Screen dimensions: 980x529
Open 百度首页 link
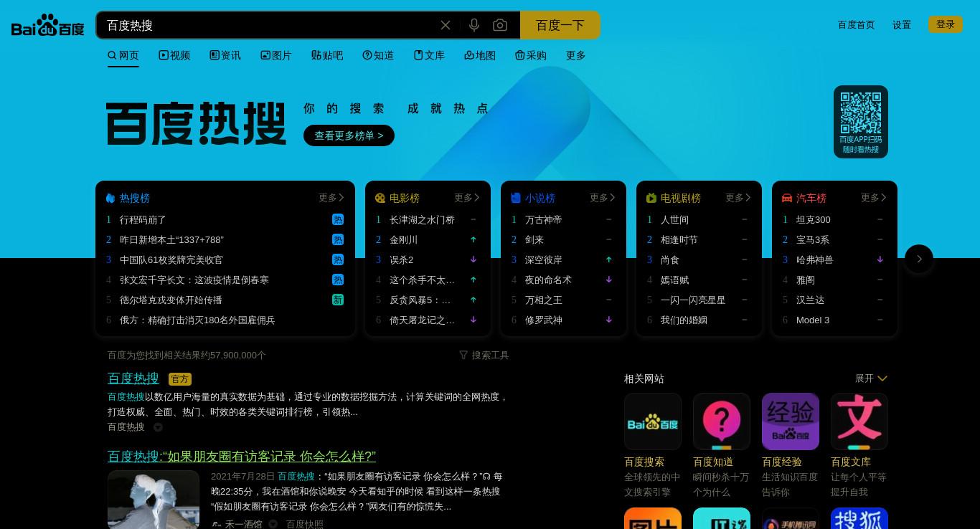(x=857, y=24)
